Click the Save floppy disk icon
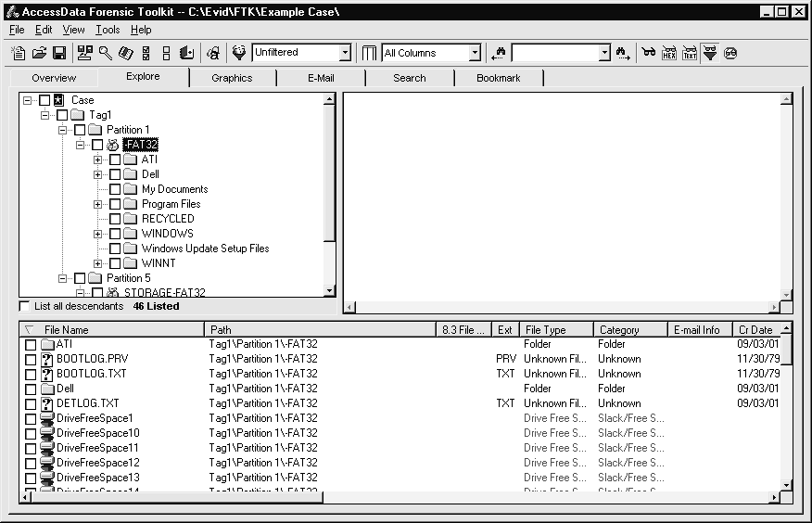This screenshot has height=523, width=812. click(x=59, y=53)
